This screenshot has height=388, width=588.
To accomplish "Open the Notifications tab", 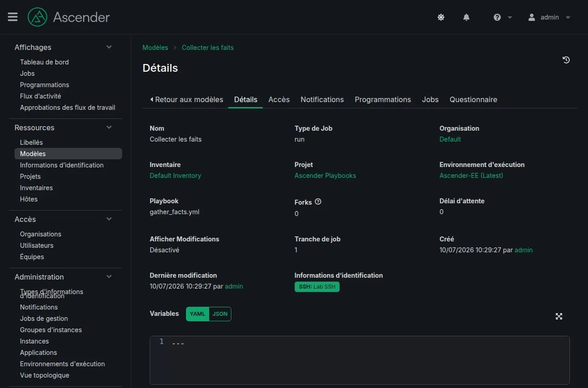I will coord(322,99).
